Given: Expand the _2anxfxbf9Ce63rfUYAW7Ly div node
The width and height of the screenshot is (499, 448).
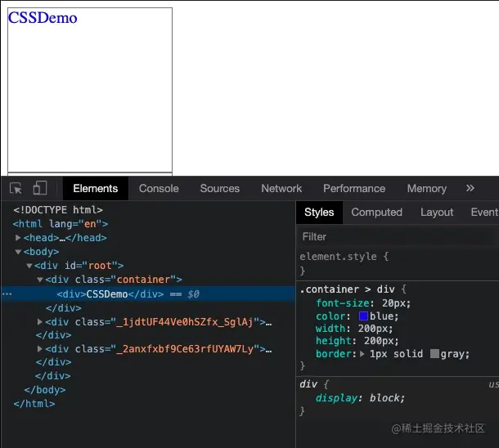Looking at the screenshot, I should click(39, 349).
